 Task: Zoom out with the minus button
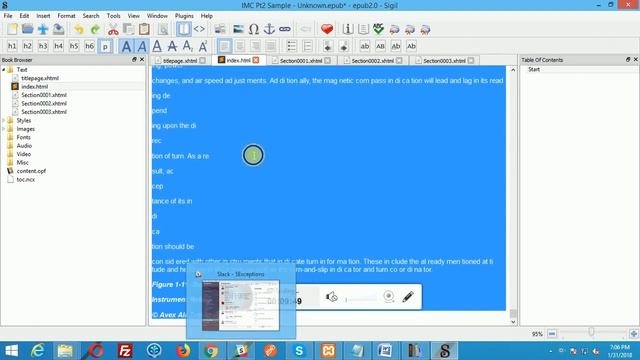point(552,333)
